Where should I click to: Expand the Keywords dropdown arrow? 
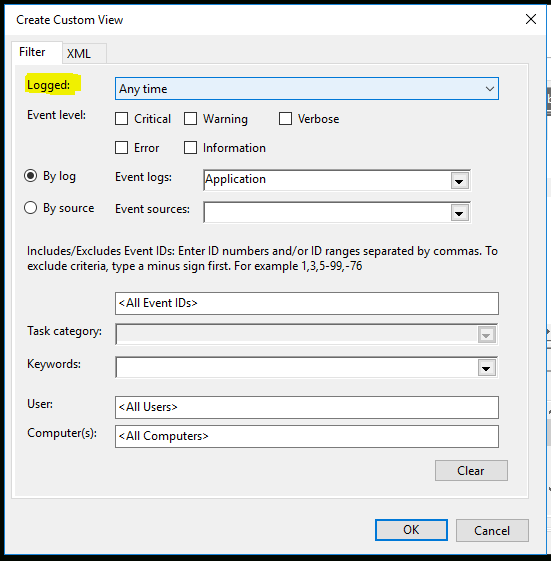[x=487, y=368]
